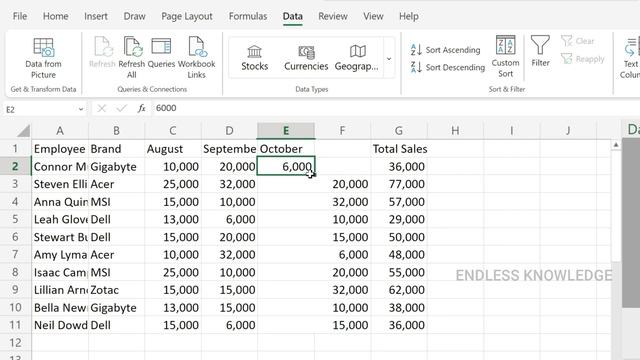
Task: Select the Data tab
Action: [x=293, y=16]
